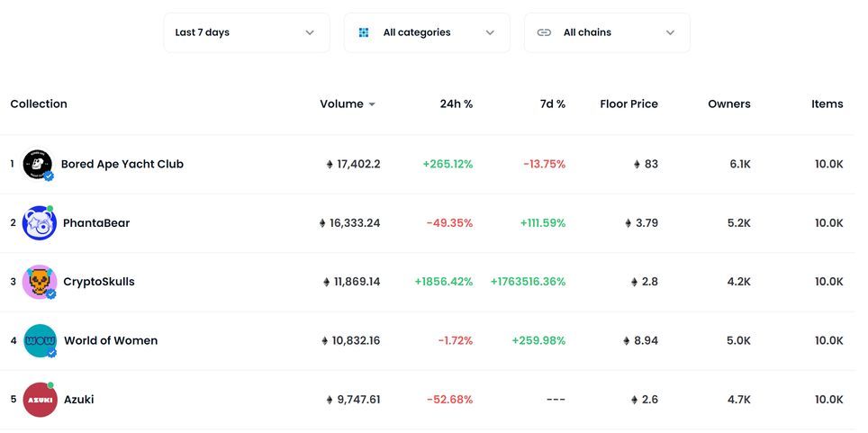Open the World of Women collection link
Viewport: 868px width, 433px height.
[111, 340]
